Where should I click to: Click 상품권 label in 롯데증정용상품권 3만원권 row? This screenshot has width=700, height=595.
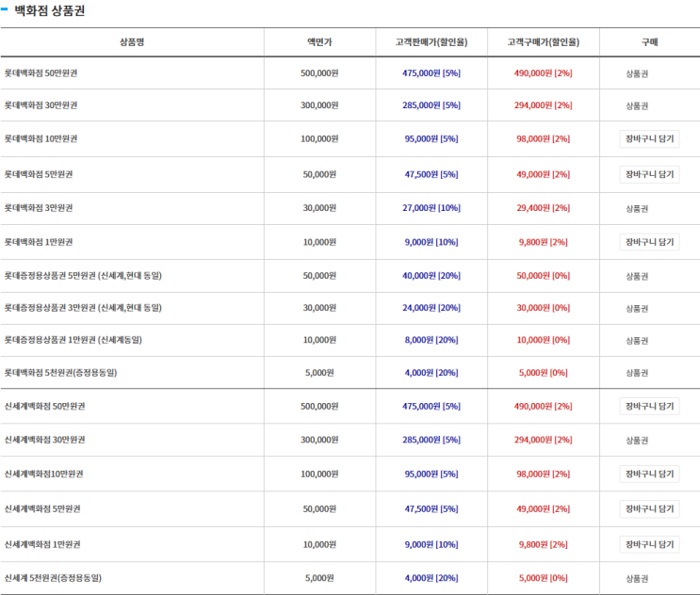click(637, 309)
